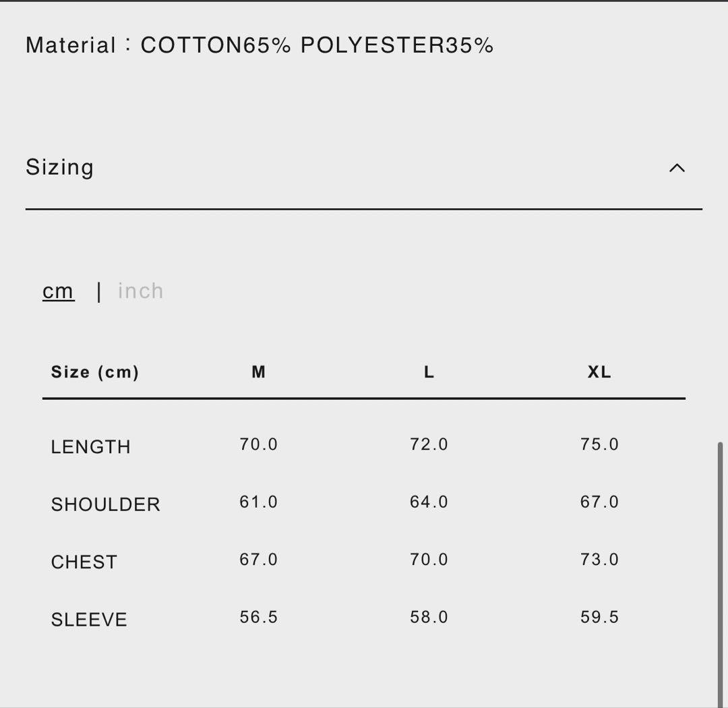Click the CHEST row label
The height and width of the screenshot is (708, 728).
pyautogui.click(x=84, y=562)
